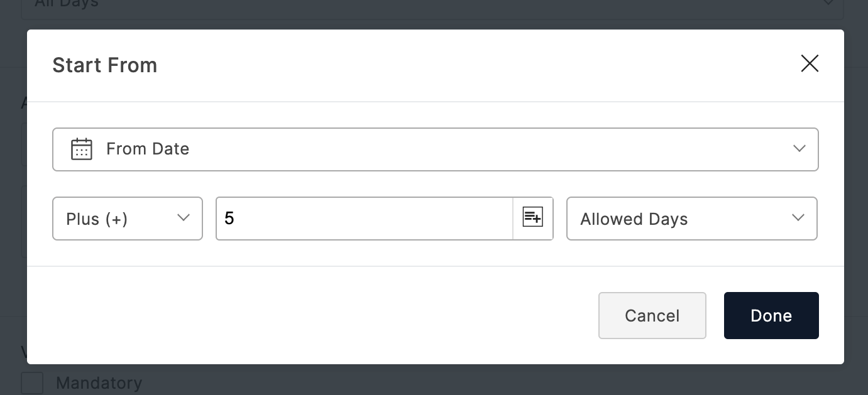Click the Start From dialog title

pos(105,65)
